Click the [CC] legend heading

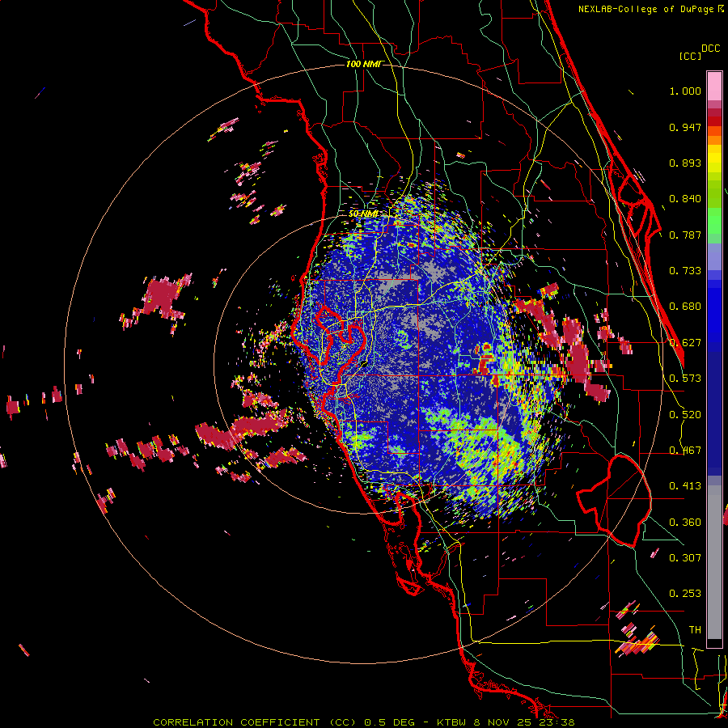pos(690,56)
